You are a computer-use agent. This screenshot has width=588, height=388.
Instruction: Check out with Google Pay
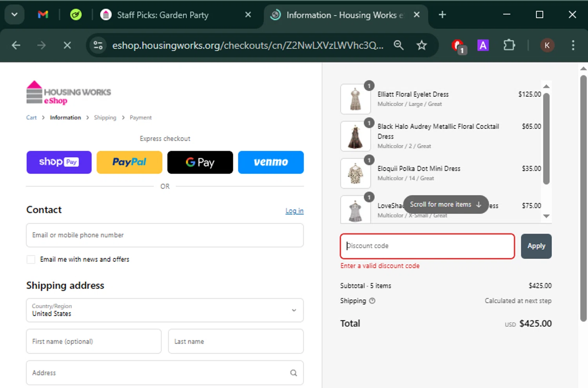(x=200, y=162)
